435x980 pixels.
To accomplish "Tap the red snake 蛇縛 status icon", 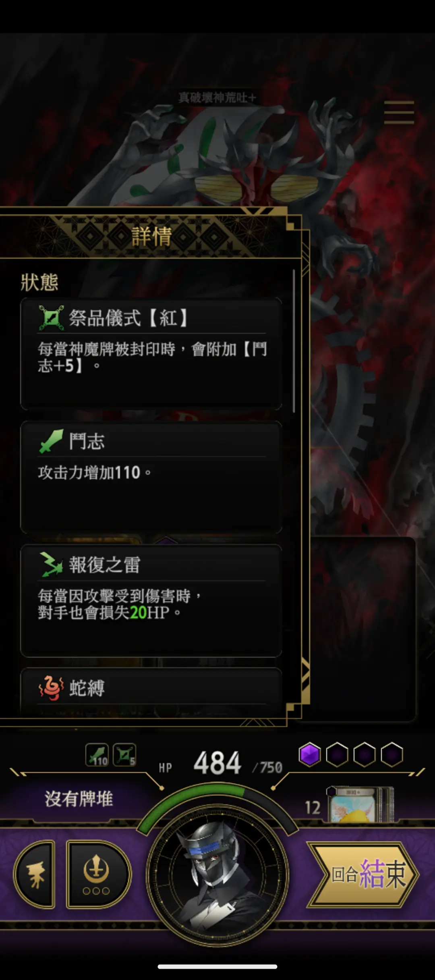I will [x=51, y=688].
